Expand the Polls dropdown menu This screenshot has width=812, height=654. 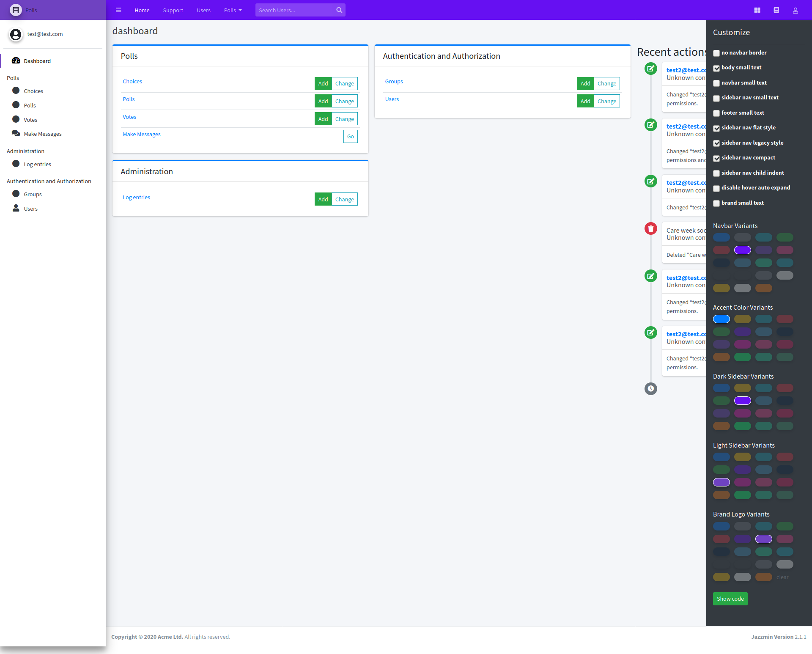[x=233, y=10]
